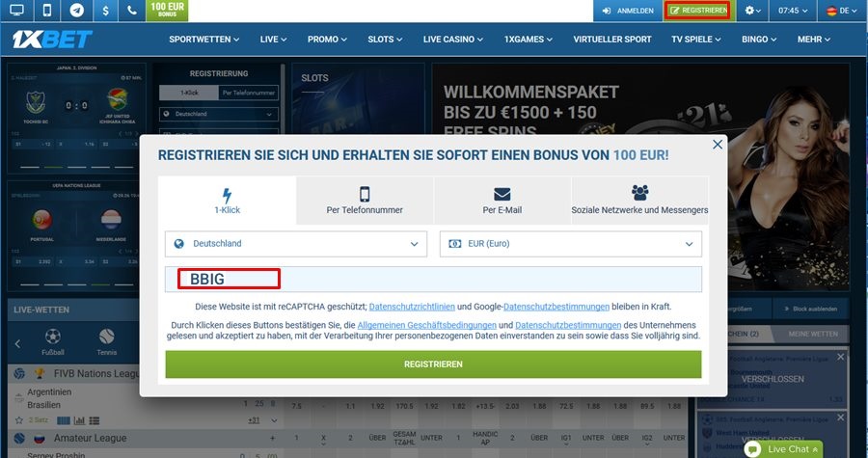Screen dimensions: 868x458
Task: Open the DE language selector
Action: pos(841,11)
